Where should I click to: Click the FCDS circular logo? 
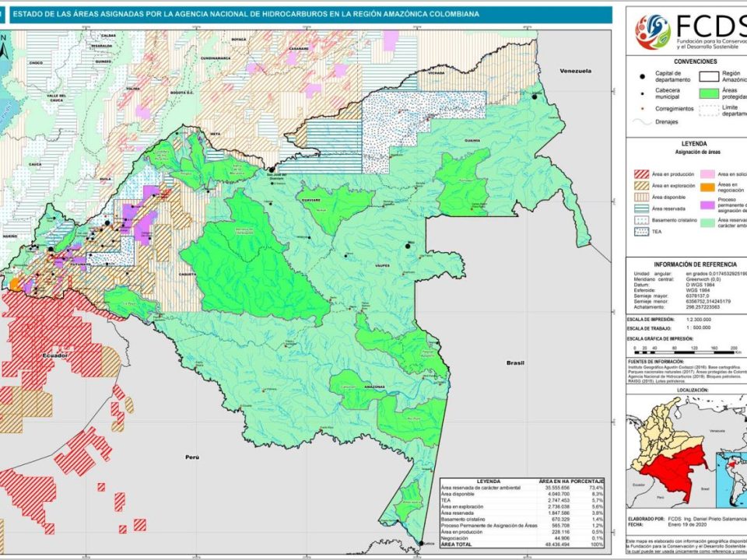653,32
